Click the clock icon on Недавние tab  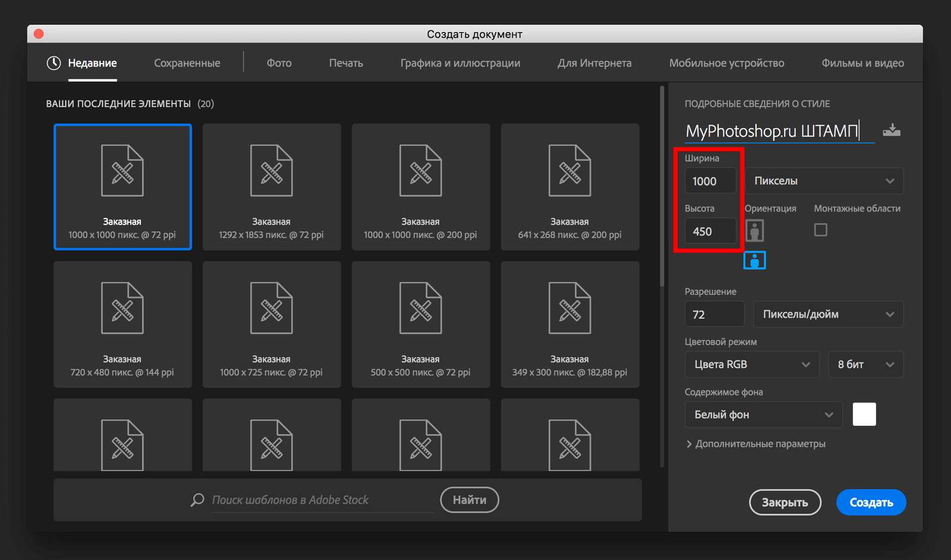[x=54, y=63]
